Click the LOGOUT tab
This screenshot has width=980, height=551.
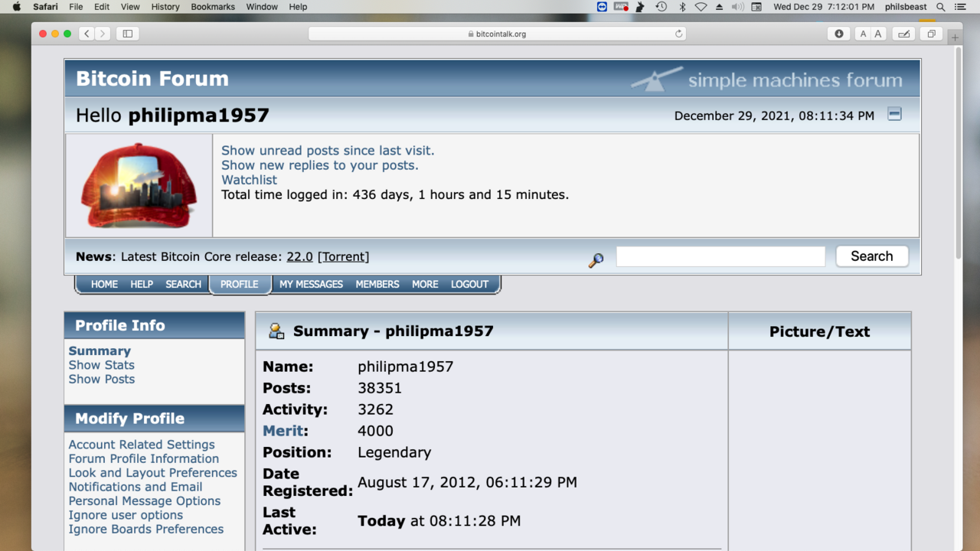coord(469,284)
